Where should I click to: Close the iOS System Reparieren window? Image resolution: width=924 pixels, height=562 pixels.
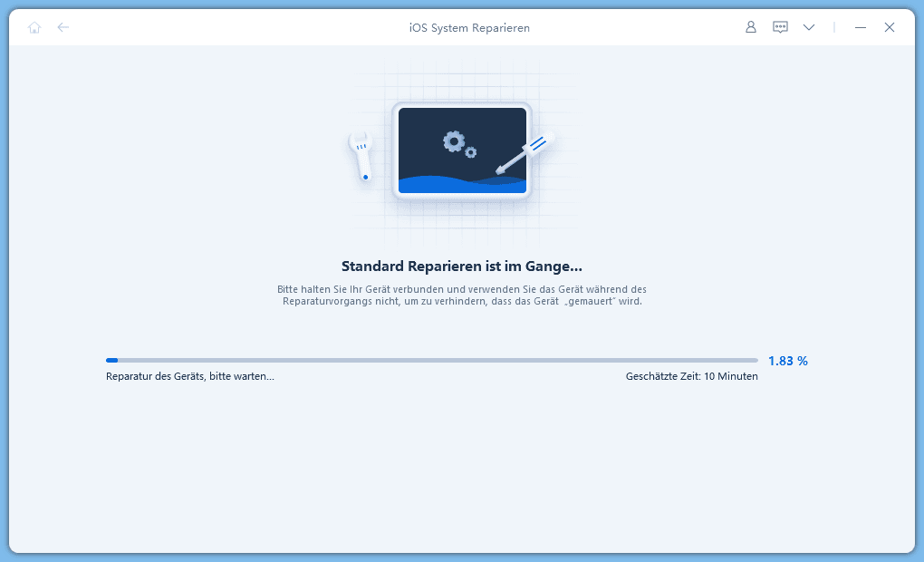coord(890,27)
